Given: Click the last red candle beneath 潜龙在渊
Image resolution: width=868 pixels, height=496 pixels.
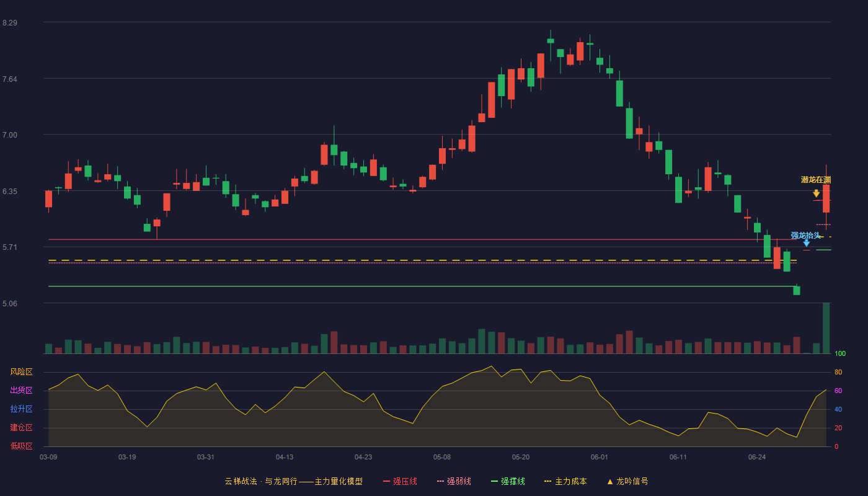Looking at the screenshot, I should click(x=826, y=198).
